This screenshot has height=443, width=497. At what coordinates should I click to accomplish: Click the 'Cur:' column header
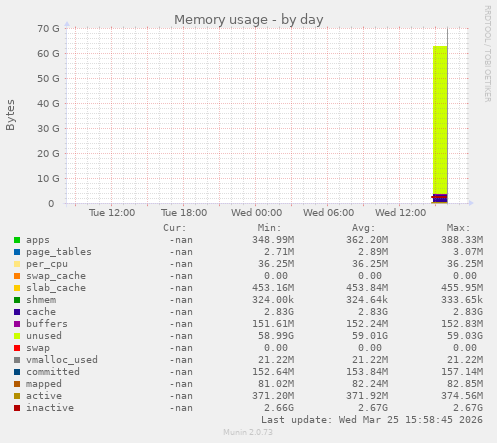tap(175, 228)
